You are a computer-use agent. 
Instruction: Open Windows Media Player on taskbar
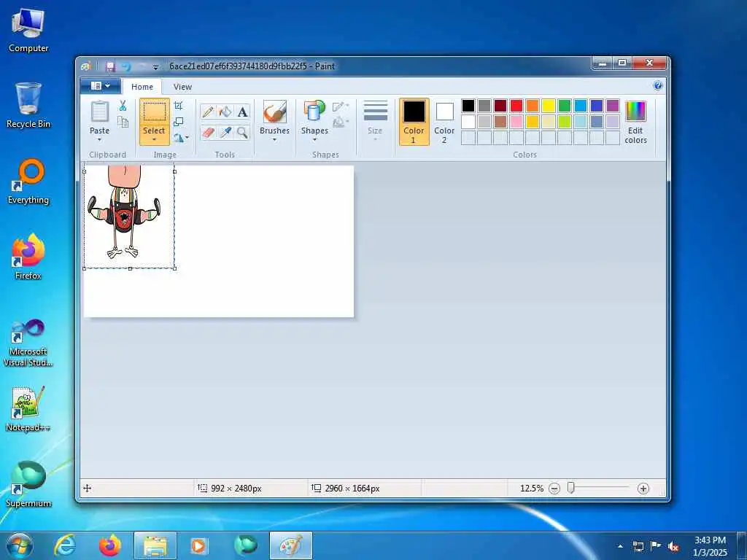coord(198,545)
